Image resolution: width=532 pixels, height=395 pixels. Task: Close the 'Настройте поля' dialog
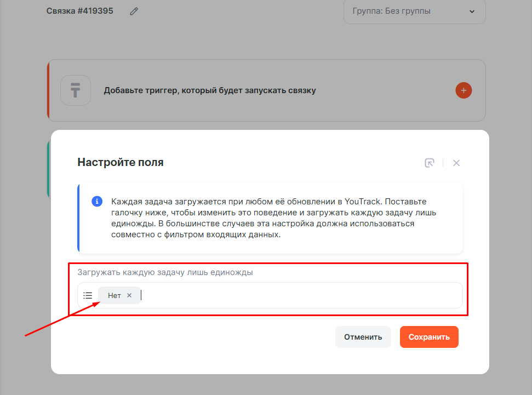coord(456,163)
